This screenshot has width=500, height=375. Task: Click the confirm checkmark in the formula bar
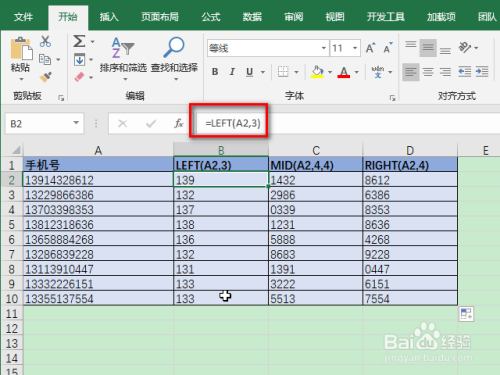[151, 124]
